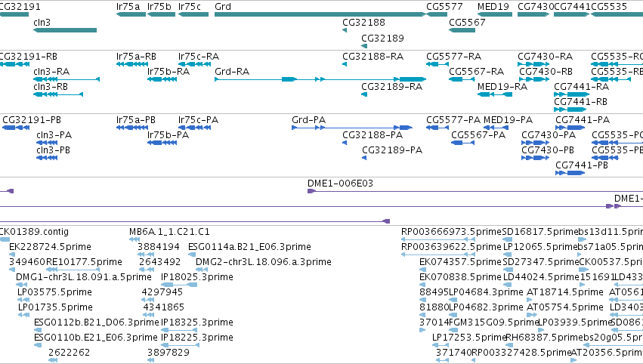
Task: Select the CG7441-PA protein label
Action: coord(583,119)
